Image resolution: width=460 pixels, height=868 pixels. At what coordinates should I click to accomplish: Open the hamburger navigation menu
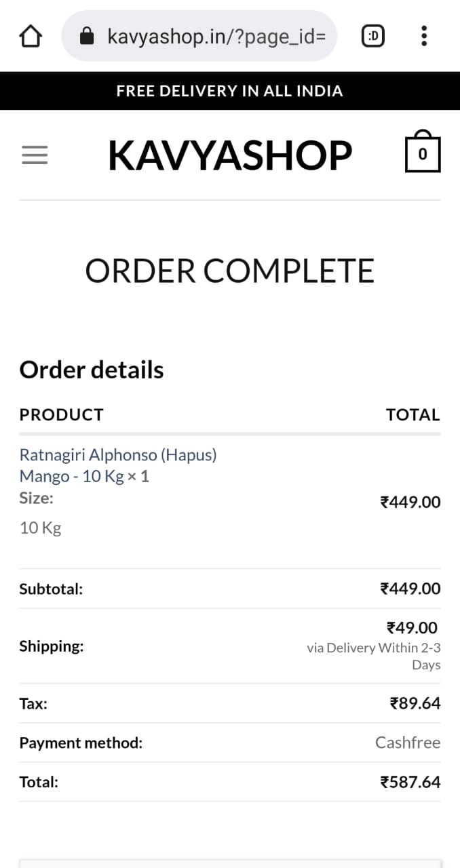point(35,155)
